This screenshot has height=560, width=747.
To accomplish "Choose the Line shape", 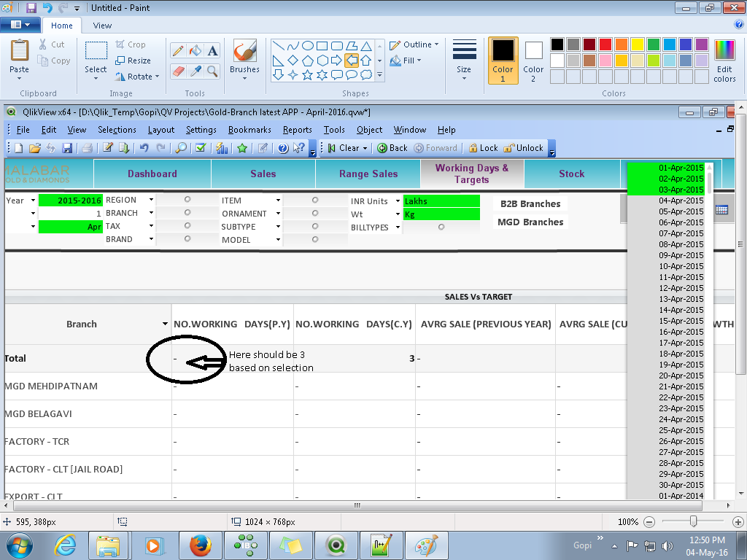I will click(x=279, y=46).
